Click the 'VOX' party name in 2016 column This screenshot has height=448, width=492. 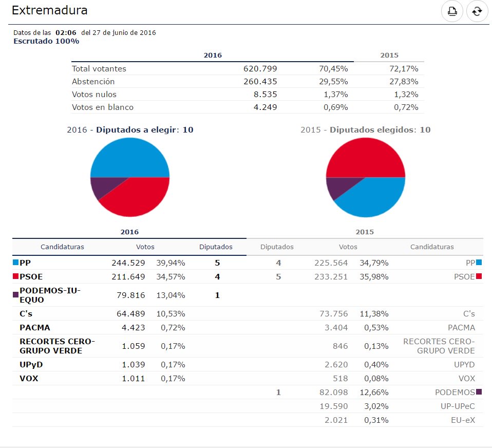tap(29, 378)
